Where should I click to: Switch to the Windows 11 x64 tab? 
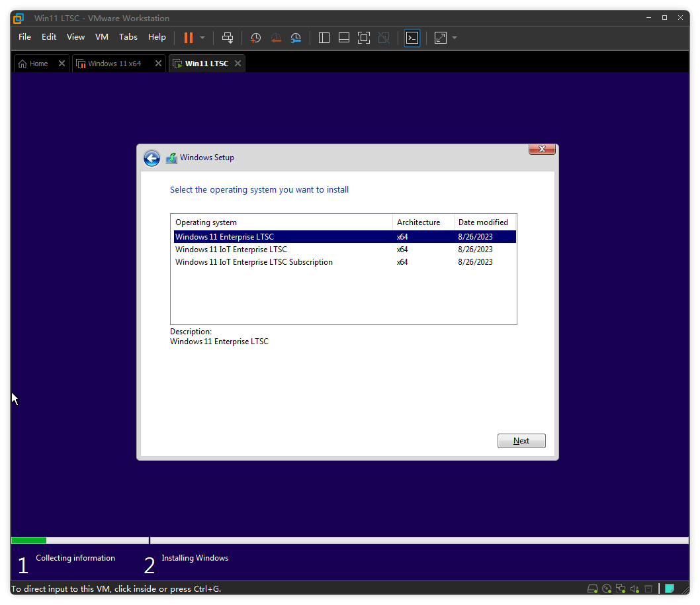tap(114, 64)
